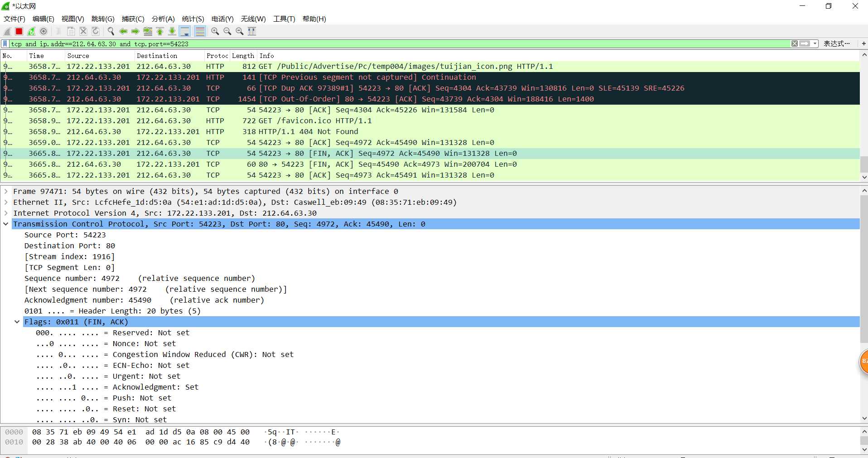Sort packets by Time column header

click(46, 56)
